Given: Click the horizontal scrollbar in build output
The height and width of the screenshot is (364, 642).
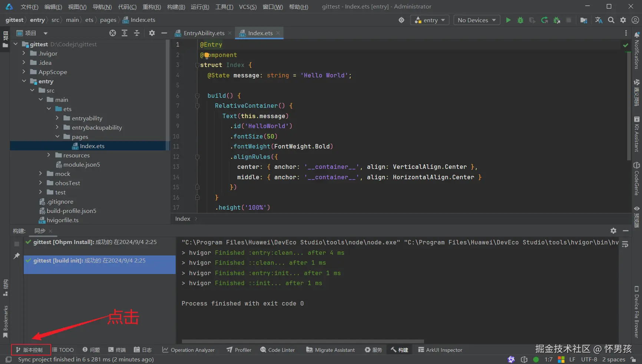Looking at the screenshot, I should (x=302, y=341).
